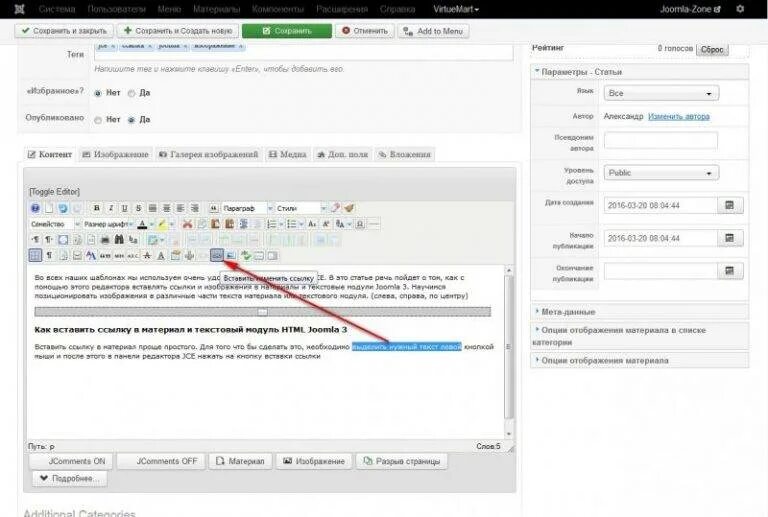Open the Стили styles dropdown
768x517 pixels.
(x=301, y=208)
